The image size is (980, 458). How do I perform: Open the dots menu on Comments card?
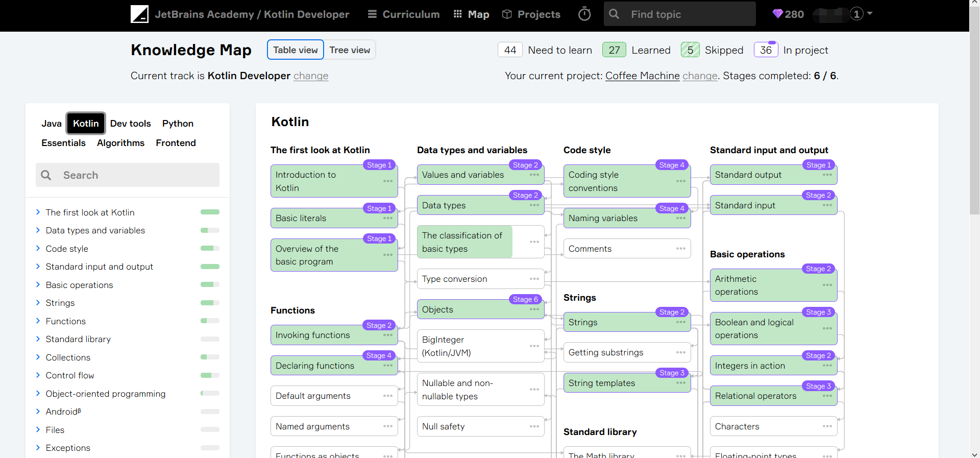(681, 249)
